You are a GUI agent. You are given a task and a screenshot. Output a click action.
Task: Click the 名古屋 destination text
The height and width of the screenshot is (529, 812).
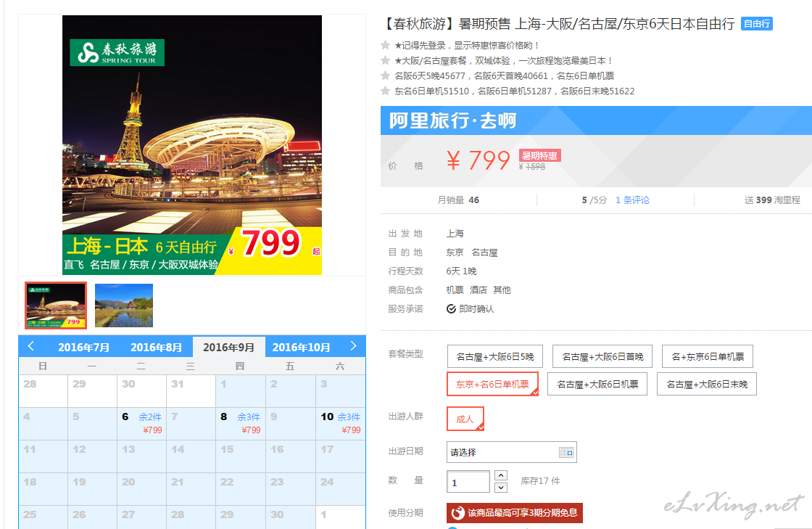click(x=484, y=253)
